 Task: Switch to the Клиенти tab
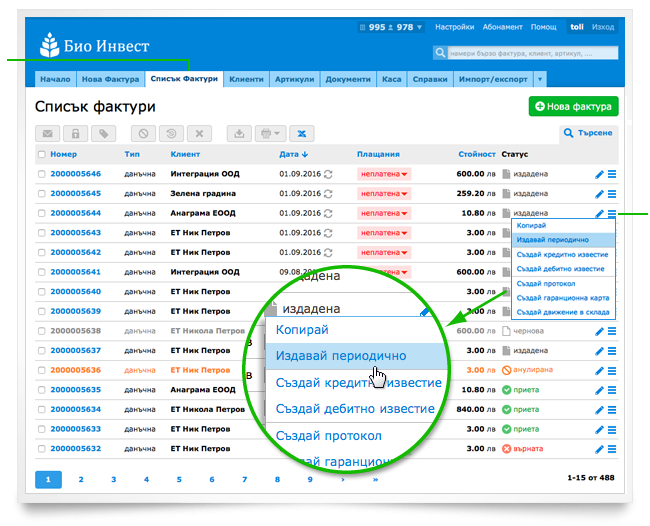click(x=246, y=79)
